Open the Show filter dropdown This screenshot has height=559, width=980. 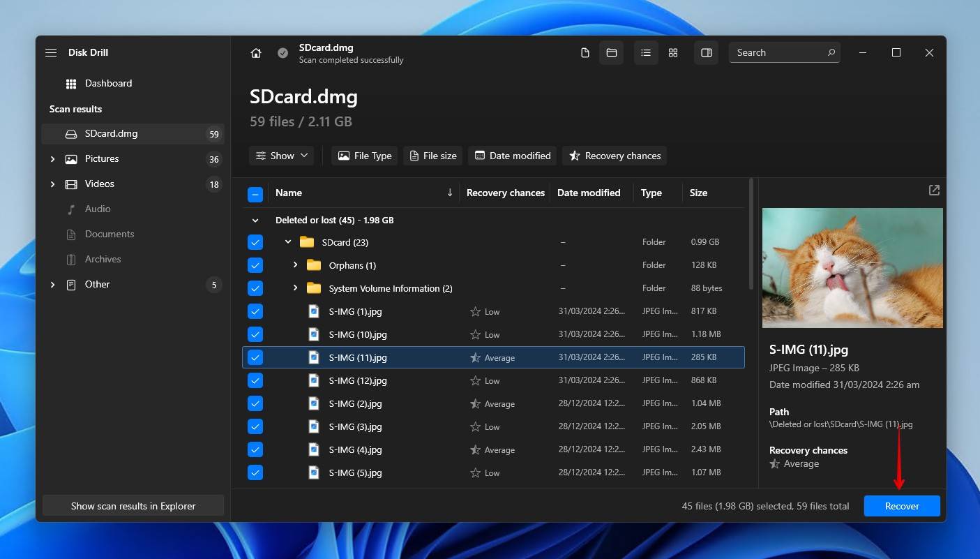pyautogui.click(x=282, y=156)
